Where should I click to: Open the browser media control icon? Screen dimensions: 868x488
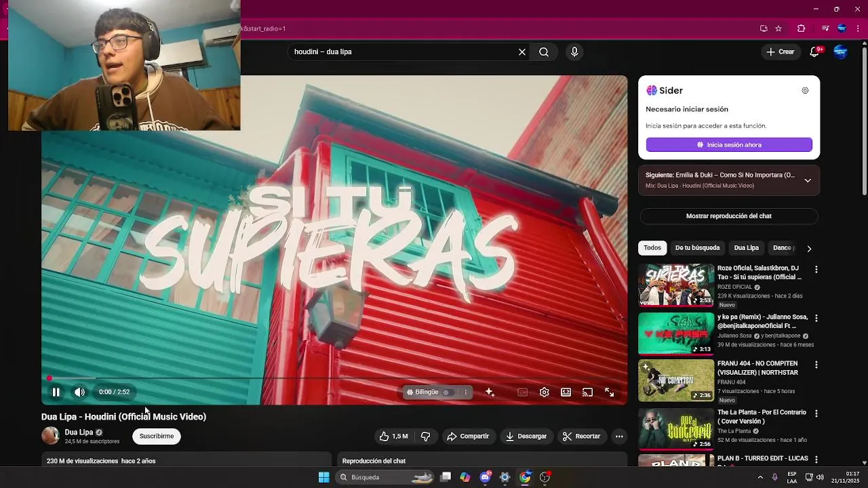tap(825, 28)
